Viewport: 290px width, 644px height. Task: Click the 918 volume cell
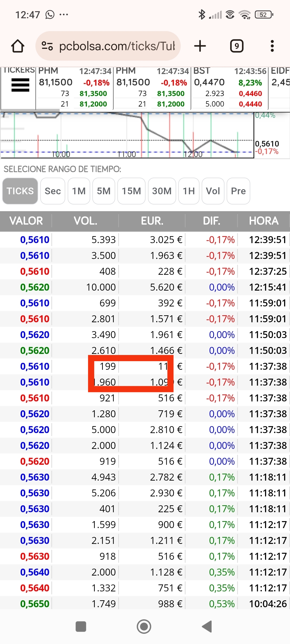(108, 556)
